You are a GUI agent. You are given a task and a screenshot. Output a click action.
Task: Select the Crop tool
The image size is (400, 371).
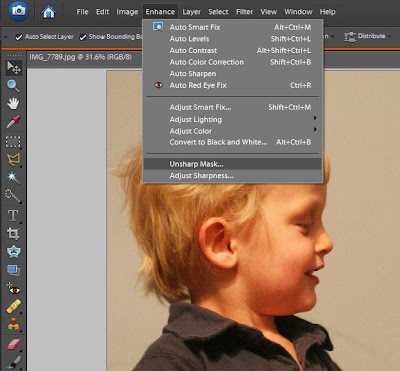pyautogui.click(x=13, y=233)
